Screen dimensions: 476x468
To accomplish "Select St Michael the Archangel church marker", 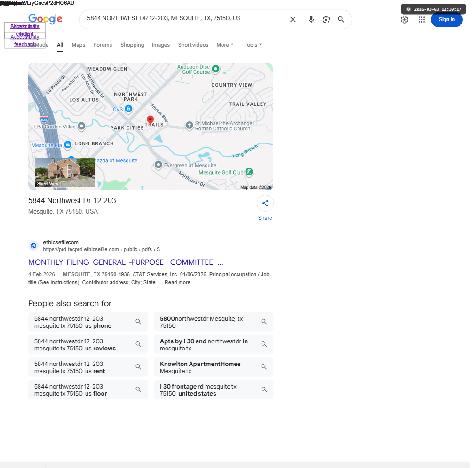I will pos(189,125).
